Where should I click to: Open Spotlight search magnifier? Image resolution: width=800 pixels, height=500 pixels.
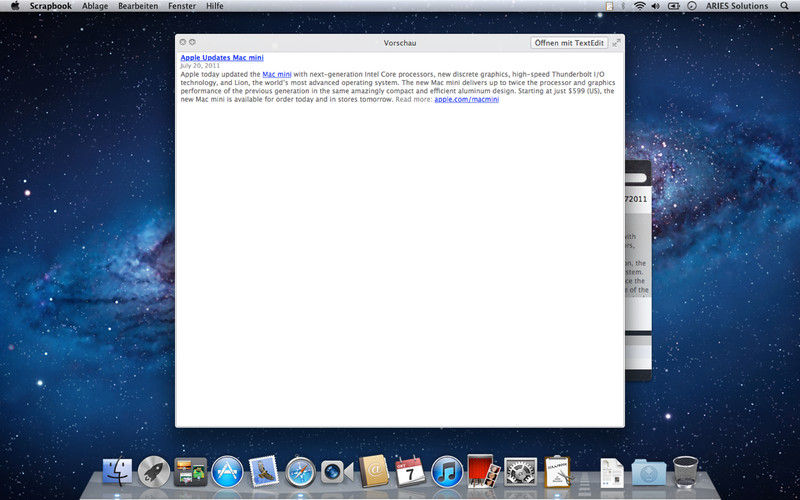(x=784, y=6)
